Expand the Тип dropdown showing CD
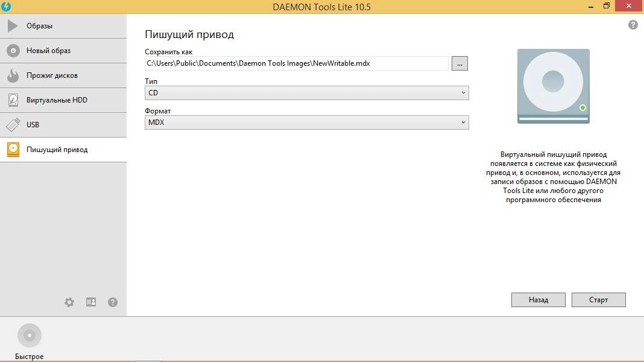Viewport: 644px width, 362px height. pos(307,93)
